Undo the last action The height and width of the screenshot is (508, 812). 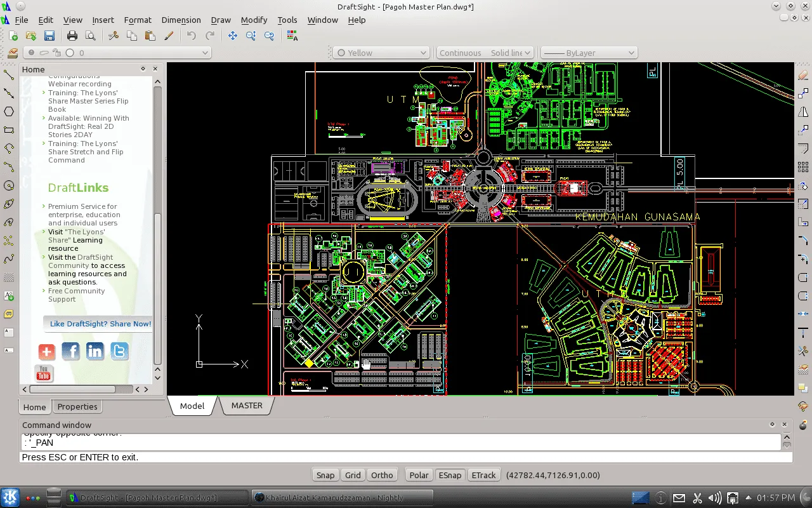(x=192, y=36)
